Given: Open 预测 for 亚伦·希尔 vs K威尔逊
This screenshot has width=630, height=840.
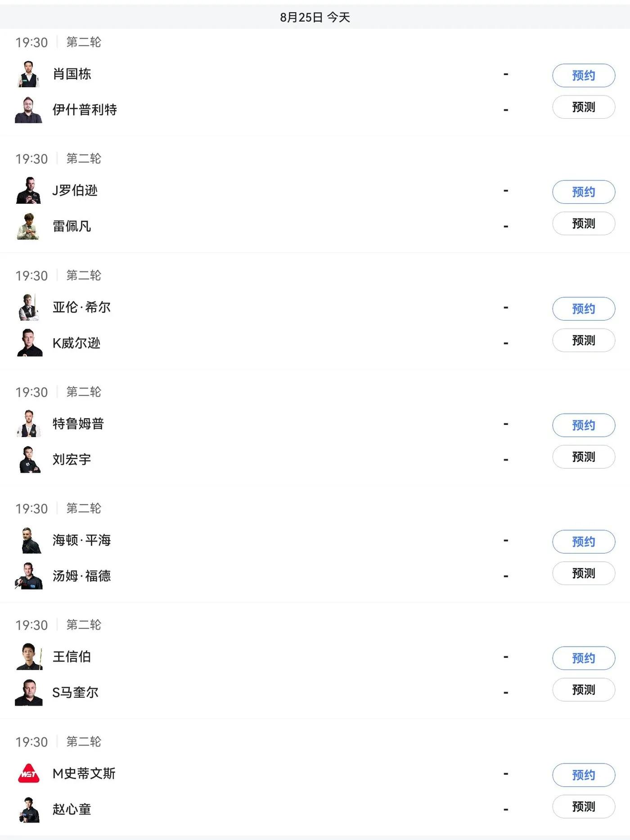Looking at the screenshot, I should 584,340.
